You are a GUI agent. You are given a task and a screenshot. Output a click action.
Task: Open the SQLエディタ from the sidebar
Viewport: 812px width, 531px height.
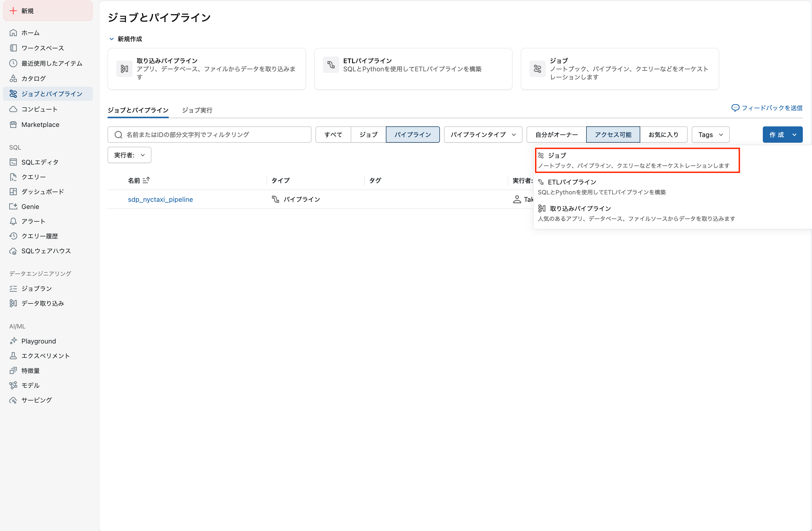(x=40, y=162)
